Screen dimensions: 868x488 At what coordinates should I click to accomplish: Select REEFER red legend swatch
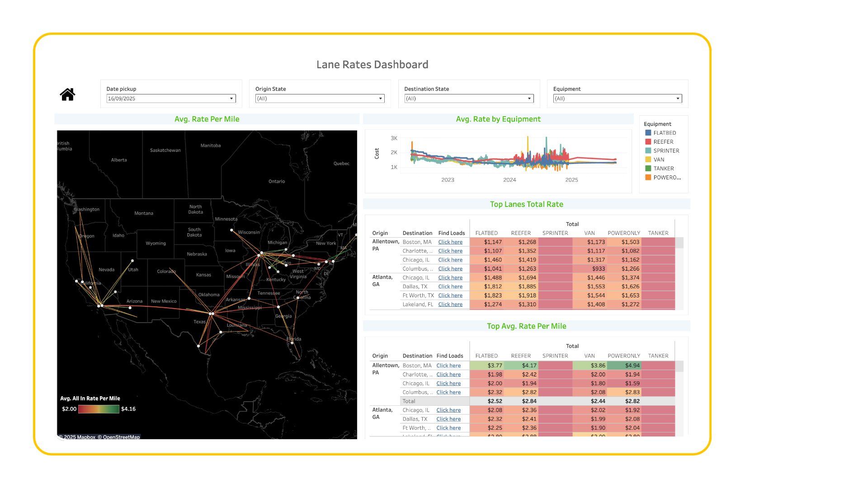[648, 142]
